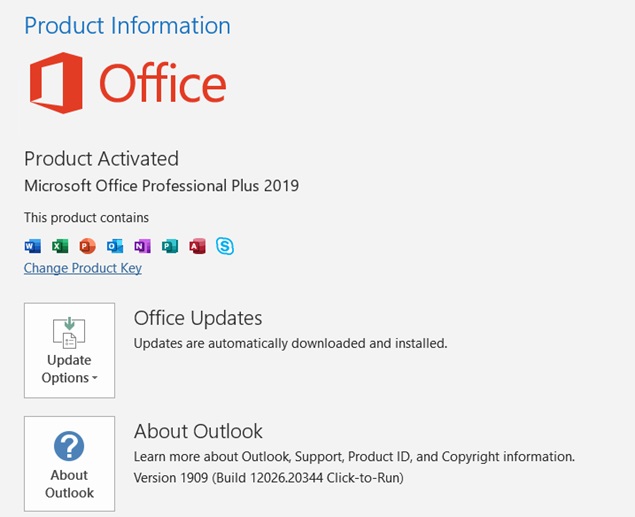Click the About Outlook section heading
The height and width of the screenshot is (517, 635).
coord(198,431)
